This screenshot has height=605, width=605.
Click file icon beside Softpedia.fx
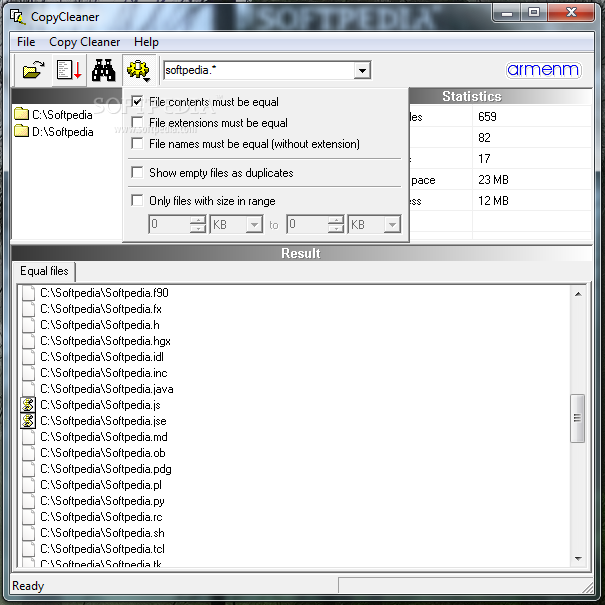tap(28, 309)
